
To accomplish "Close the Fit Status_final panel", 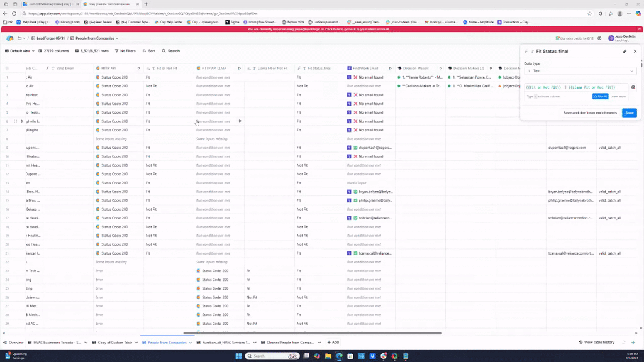I will pos(635,51).
